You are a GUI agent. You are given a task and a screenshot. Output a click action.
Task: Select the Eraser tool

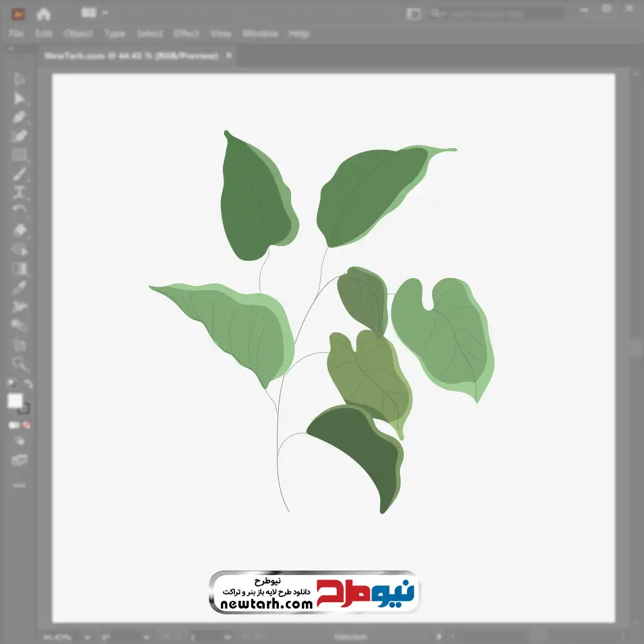19,231
